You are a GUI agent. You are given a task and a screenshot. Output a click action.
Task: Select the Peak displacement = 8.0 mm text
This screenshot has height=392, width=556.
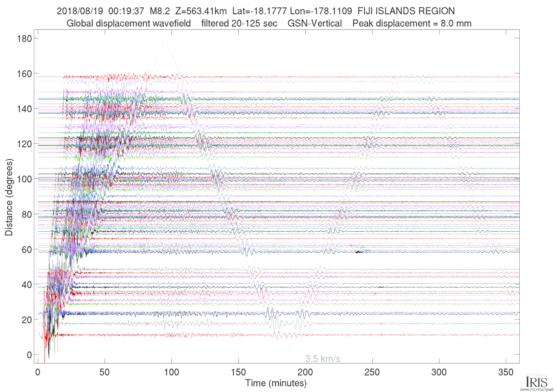click(412, 23)
